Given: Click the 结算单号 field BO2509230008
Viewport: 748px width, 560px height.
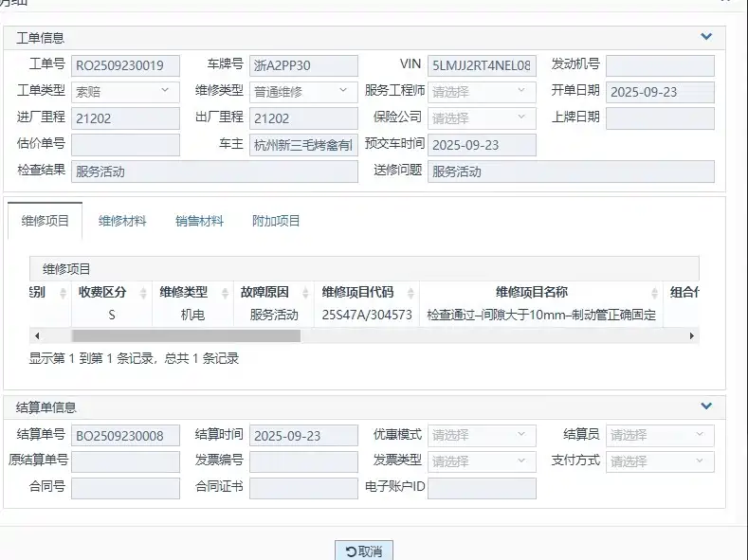Looking at the screenshot, I should 125,435.
